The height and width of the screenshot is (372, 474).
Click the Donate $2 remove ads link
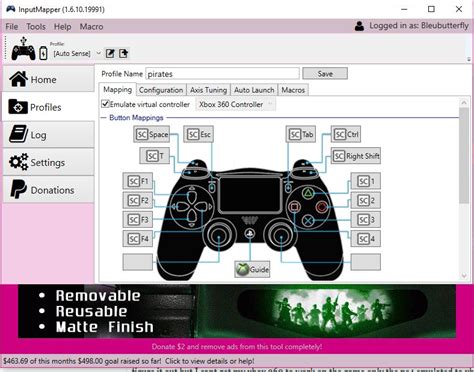237,347
